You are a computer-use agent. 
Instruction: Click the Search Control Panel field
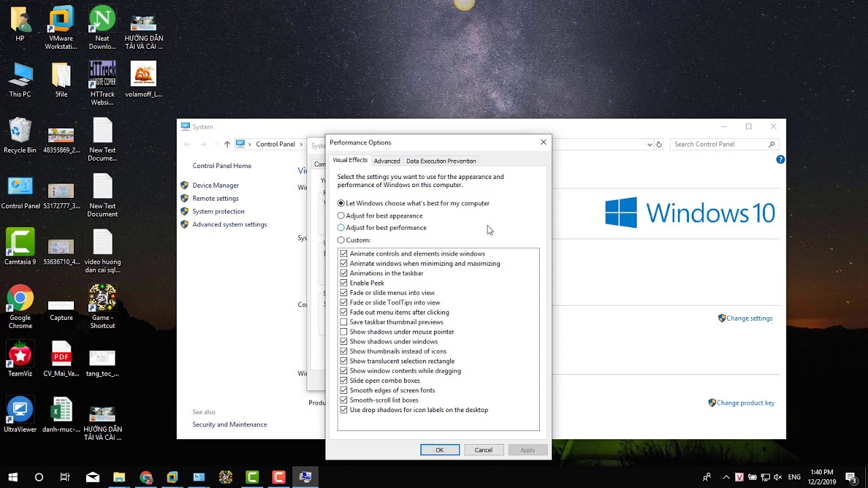coord(724,144)
